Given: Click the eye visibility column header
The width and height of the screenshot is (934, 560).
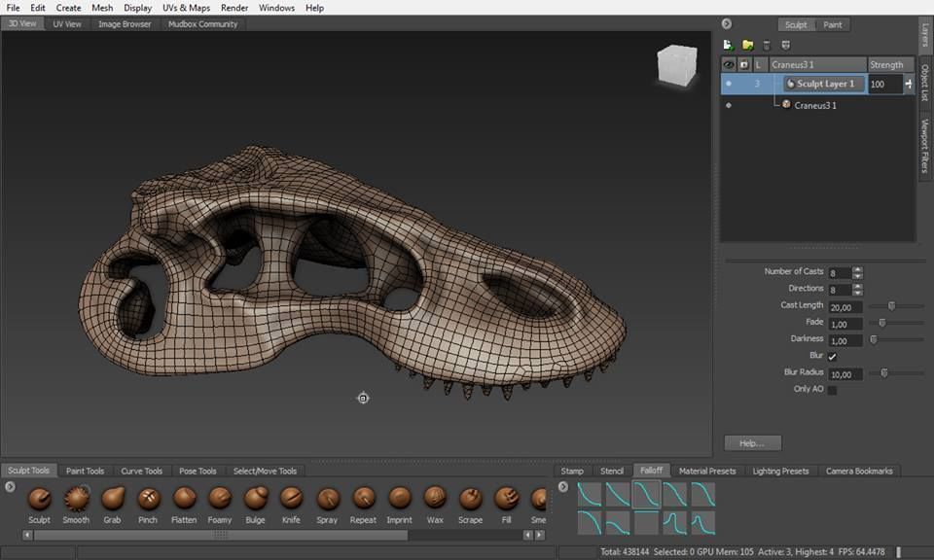Looking at the screenshot, I should 729,64.
